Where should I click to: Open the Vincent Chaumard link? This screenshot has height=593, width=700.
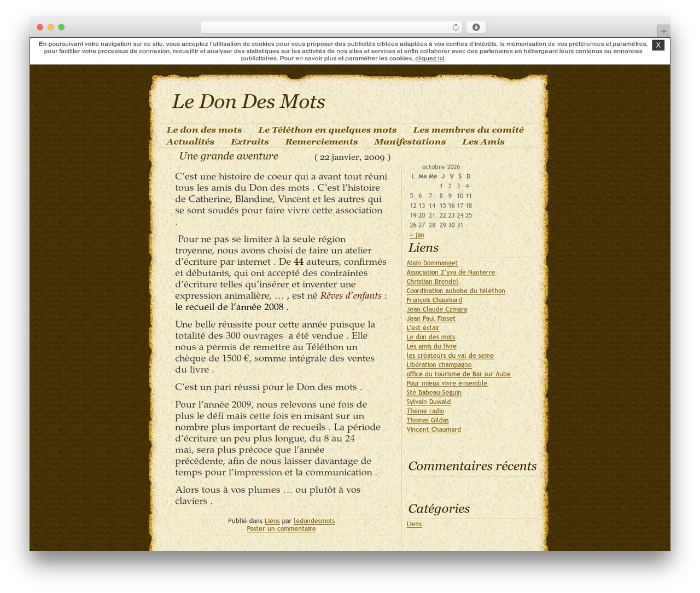pyautogui.click(x=434, y=431)
